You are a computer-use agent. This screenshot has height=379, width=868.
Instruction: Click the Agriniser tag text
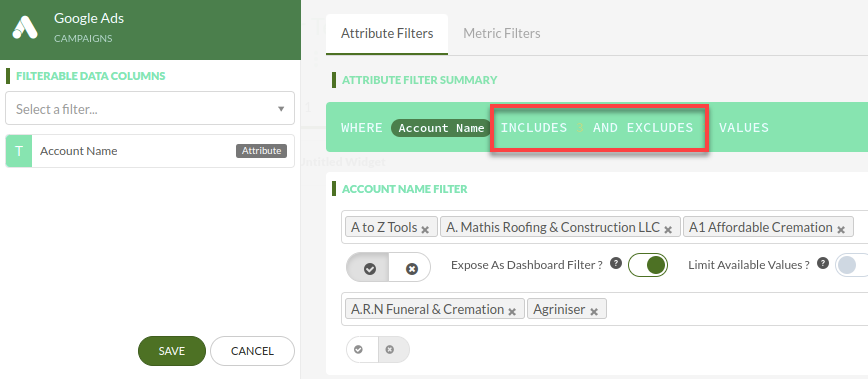(x=559, y=309)
